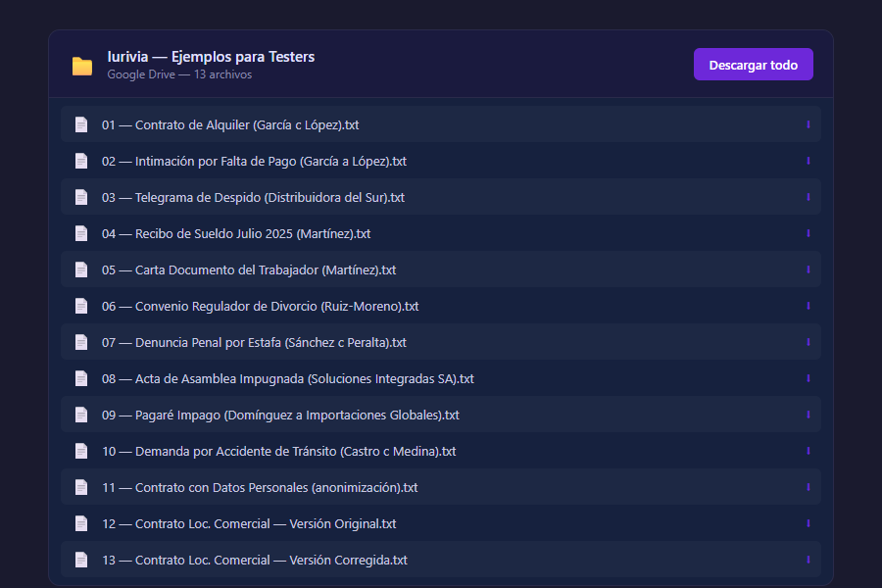Download file 12 Versión Original arrow
The height and width of the screenshot is (588, 882).
(808, 523)
